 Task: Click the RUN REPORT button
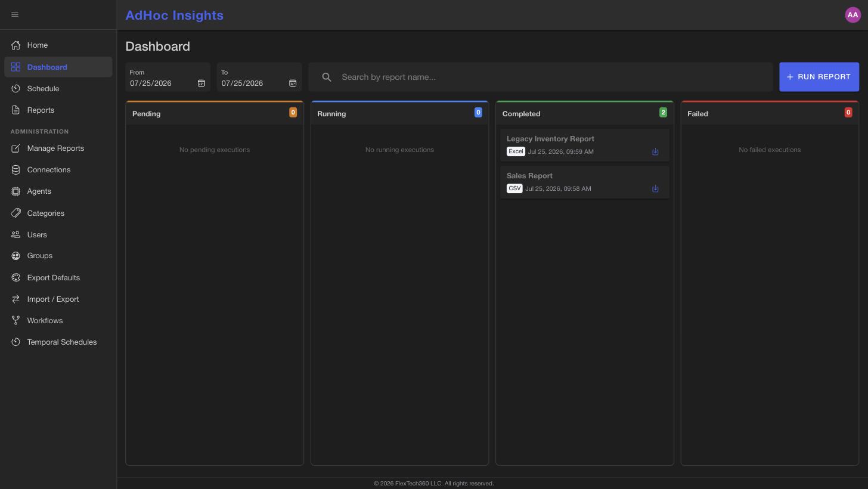point(819,77)
